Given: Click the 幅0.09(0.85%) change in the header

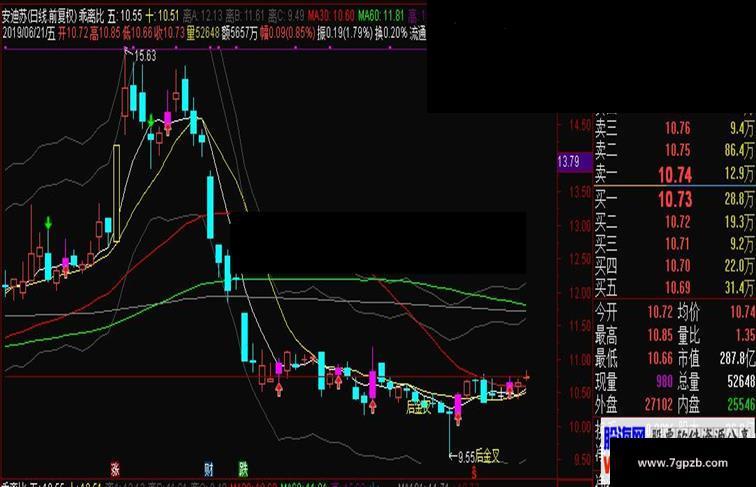Looking at the screenshot, I should [x=287, y=33].
